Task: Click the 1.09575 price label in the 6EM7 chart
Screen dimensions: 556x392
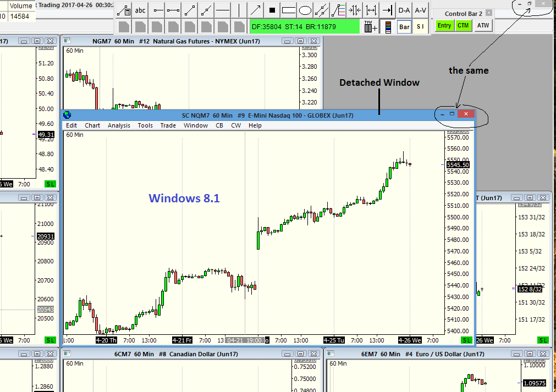Action: [534, 383]
